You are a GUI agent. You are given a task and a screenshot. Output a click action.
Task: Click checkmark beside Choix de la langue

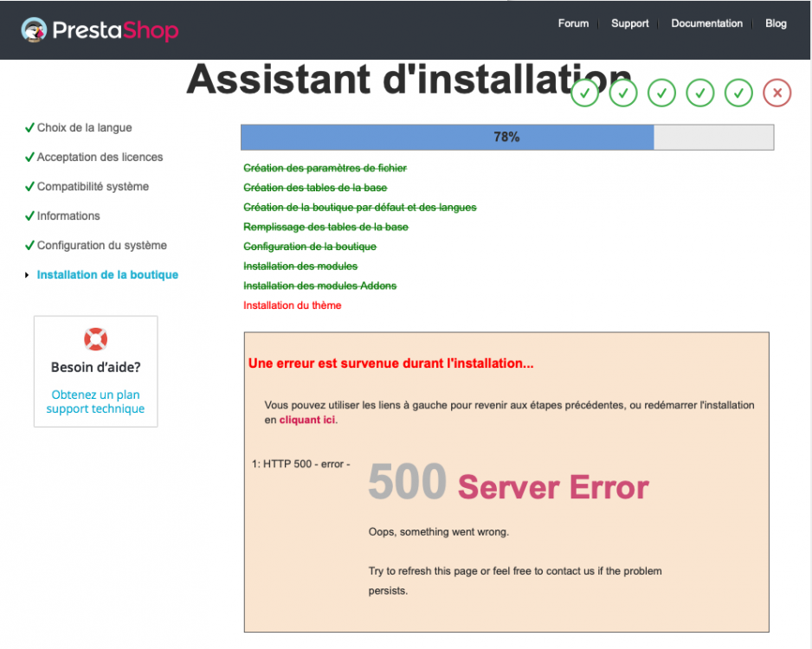[x=29, y=127]
